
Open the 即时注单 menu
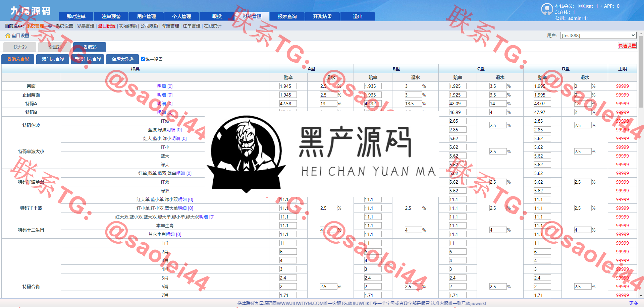(x=76, y=16)
